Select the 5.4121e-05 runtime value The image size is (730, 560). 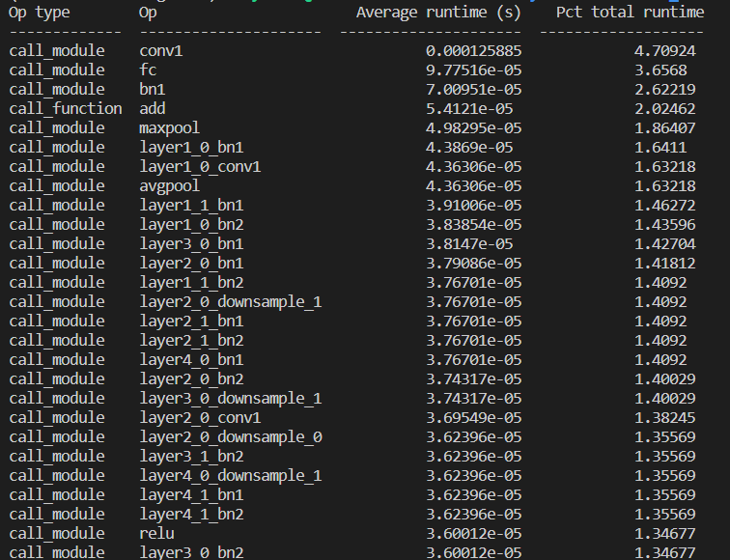(469, 108)
